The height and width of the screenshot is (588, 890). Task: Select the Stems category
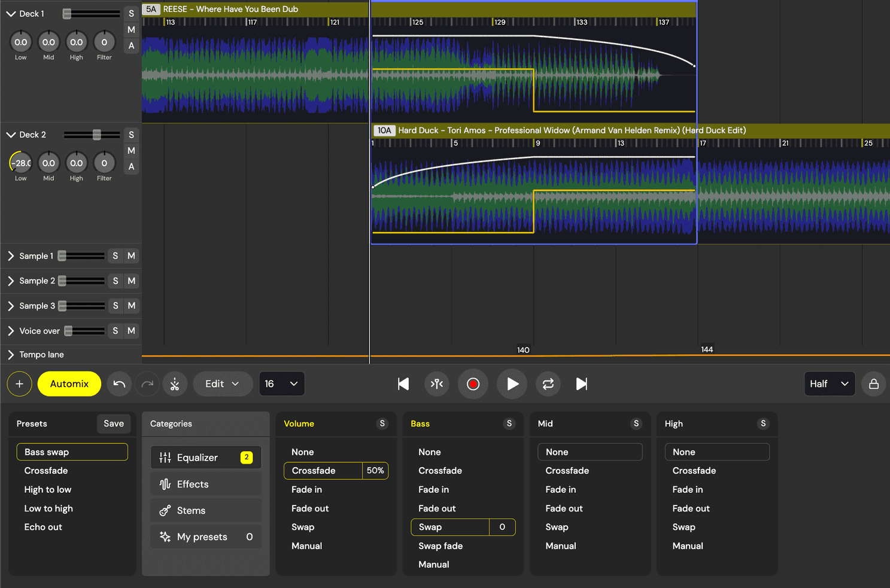[205, 511]
